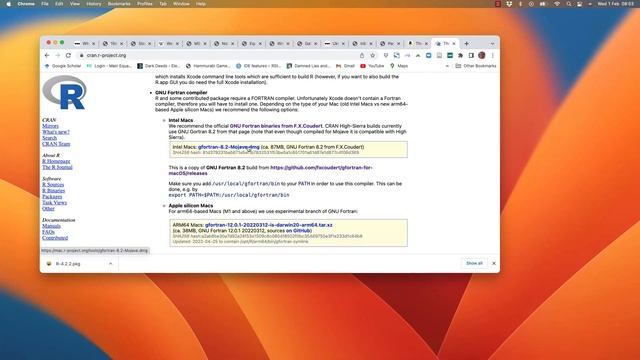This screenshot has width=640, height=360.
Task: Open the Edit menu
Action: point(59,4)
